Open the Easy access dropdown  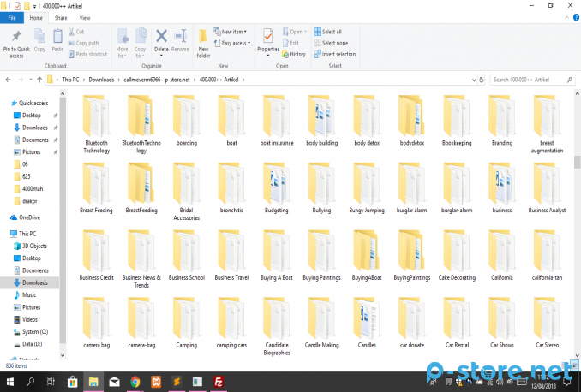pyautogui.click(x=234, y=43)
